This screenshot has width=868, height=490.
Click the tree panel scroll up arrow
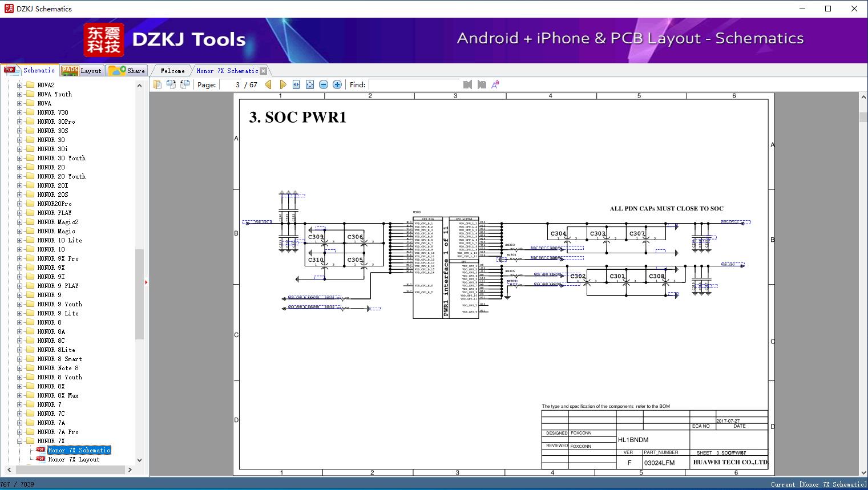(x=139, y=86)
